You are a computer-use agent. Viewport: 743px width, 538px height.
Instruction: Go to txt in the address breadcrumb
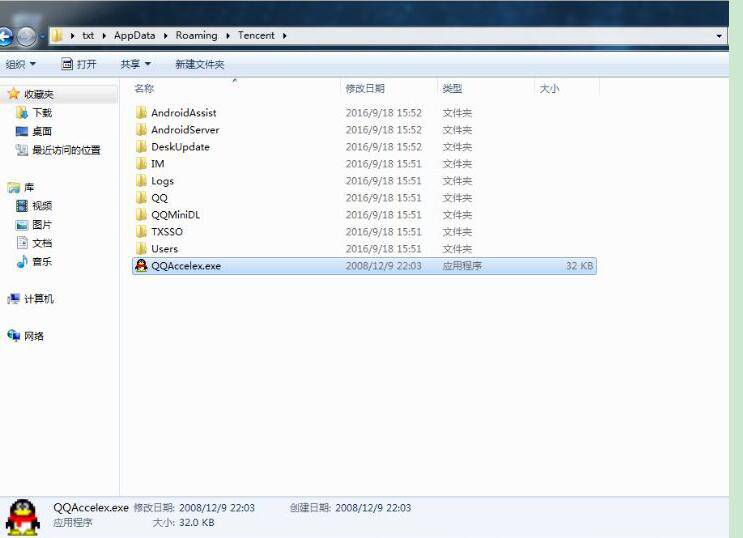pos(88,36)
